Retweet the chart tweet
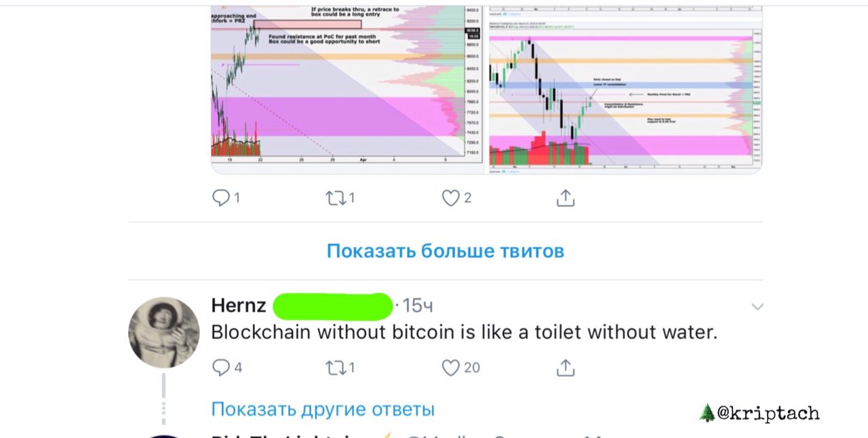Viewport: 868px width, 438px height. (x=336, y=197)
